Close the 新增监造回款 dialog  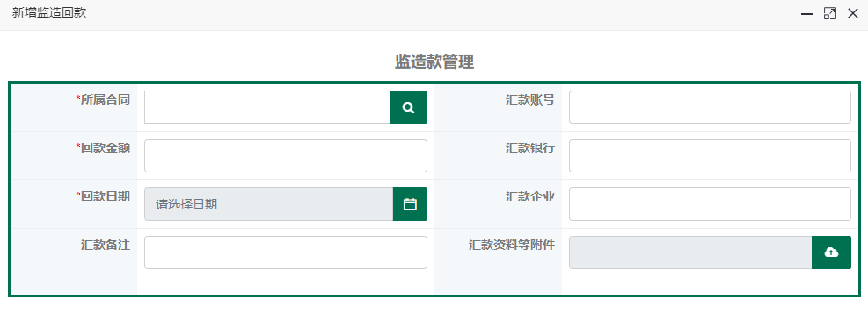click(852, 14)
